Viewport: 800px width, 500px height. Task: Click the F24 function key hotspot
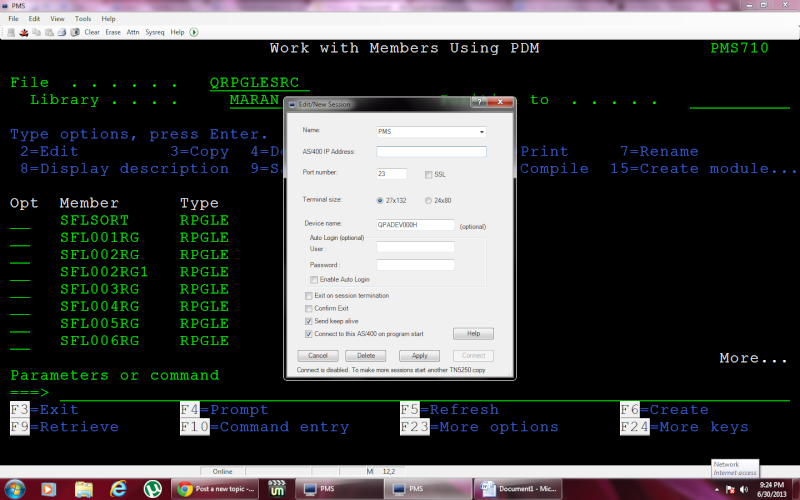pos(635,427)
